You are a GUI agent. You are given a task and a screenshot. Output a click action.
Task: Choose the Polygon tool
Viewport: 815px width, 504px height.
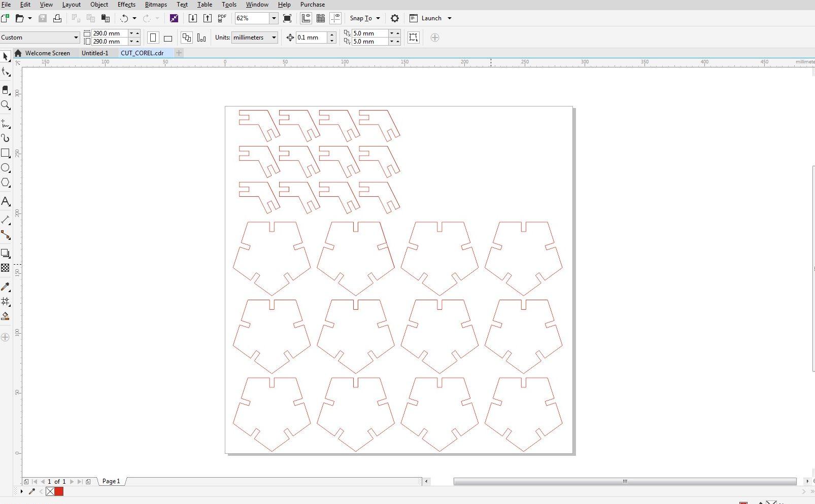tap(6, 183)
